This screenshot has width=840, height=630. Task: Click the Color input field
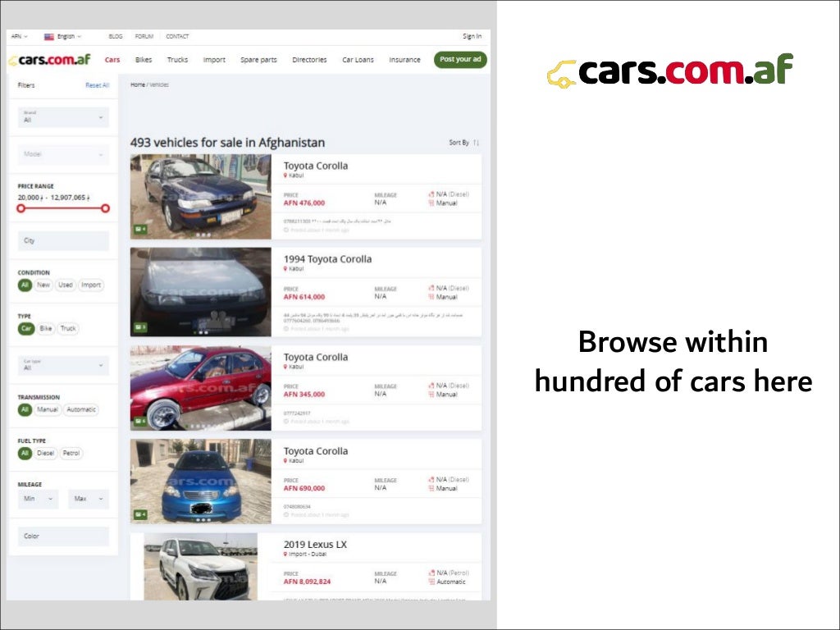(x=63, y=536)
